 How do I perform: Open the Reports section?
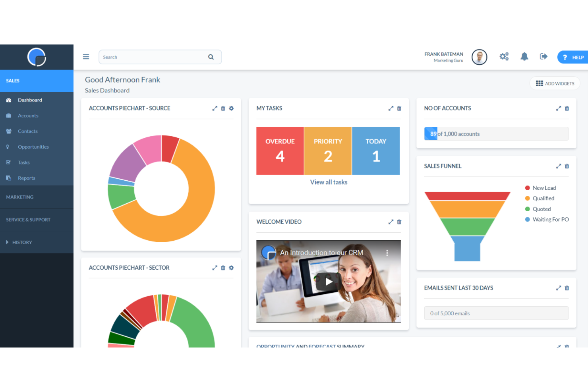point(27,178)
